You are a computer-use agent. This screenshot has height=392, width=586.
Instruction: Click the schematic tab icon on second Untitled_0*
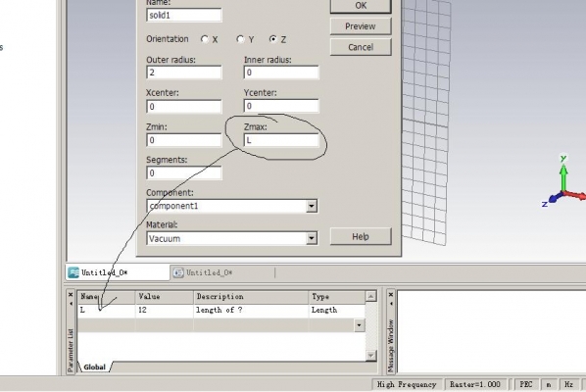pos(178,272)
